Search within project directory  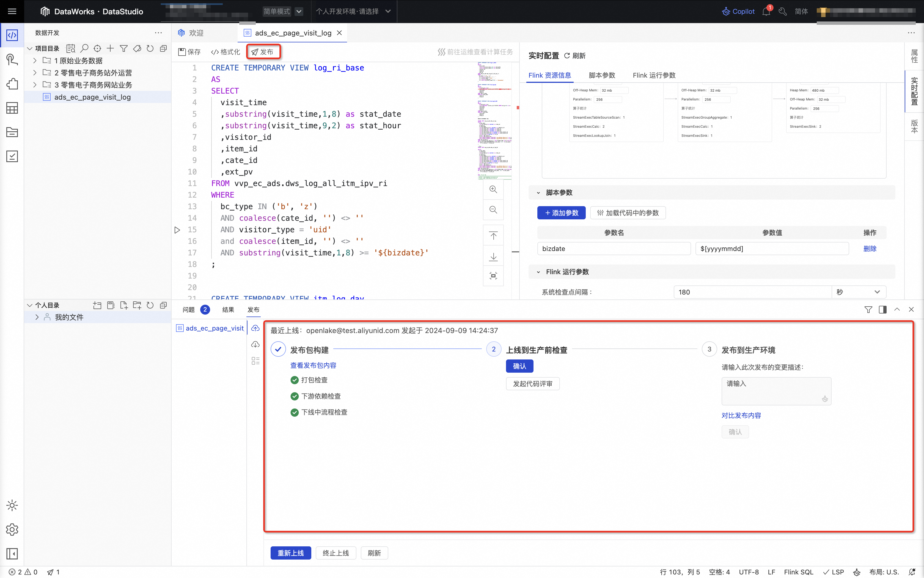pos(84,48)
